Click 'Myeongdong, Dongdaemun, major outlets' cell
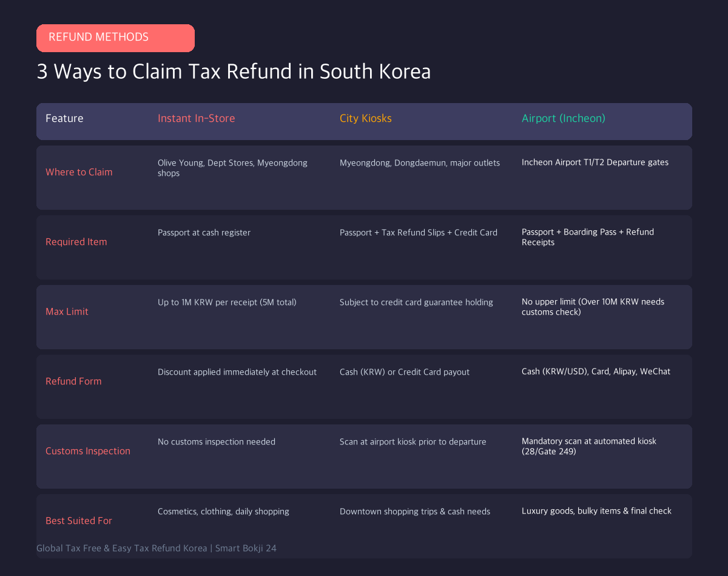 pos(420,162)
